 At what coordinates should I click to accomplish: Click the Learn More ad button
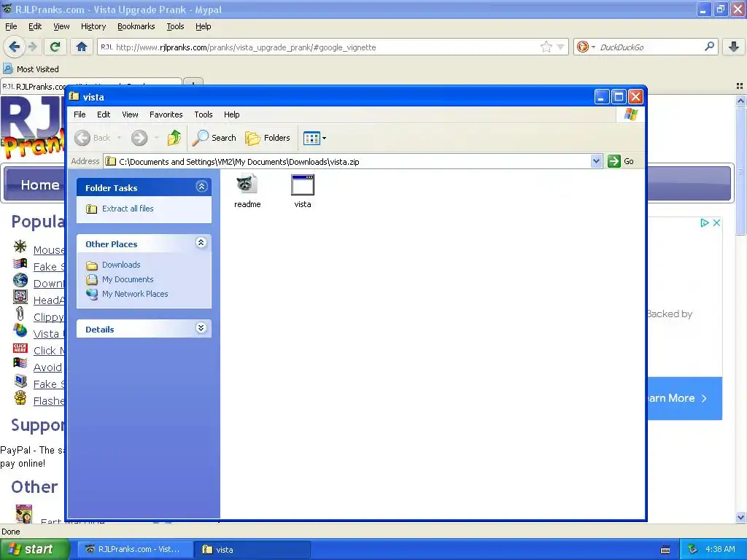684,398
